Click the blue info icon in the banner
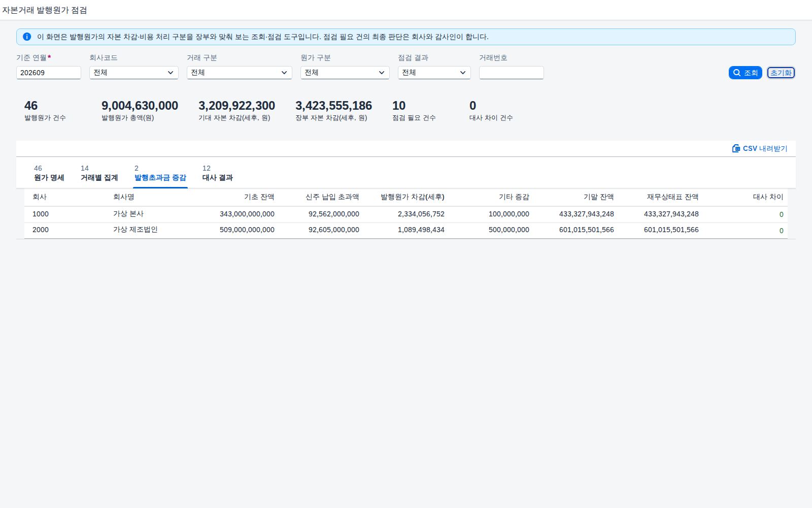The width and height of the screenshot is (812, 508). click(27, 37)
